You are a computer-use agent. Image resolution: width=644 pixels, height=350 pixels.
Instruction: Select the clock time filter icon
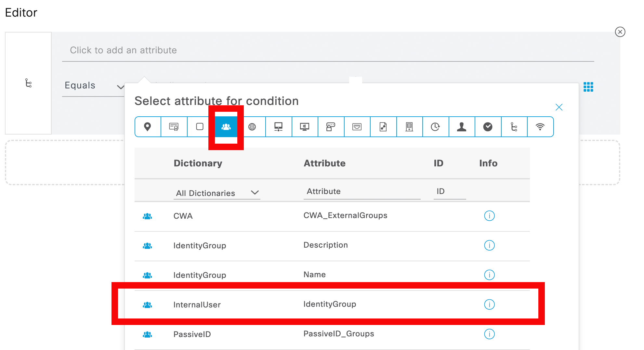tap(436, 127)
